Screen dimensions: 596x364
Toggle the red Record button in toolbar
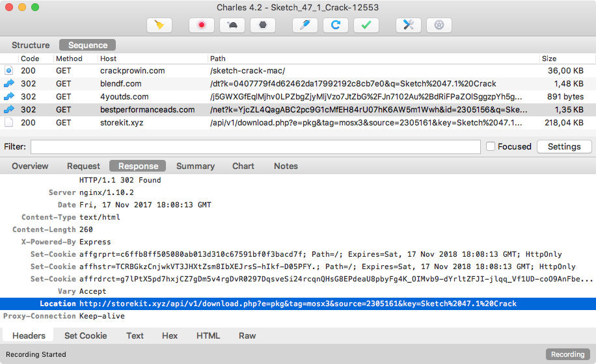point(202,25)
